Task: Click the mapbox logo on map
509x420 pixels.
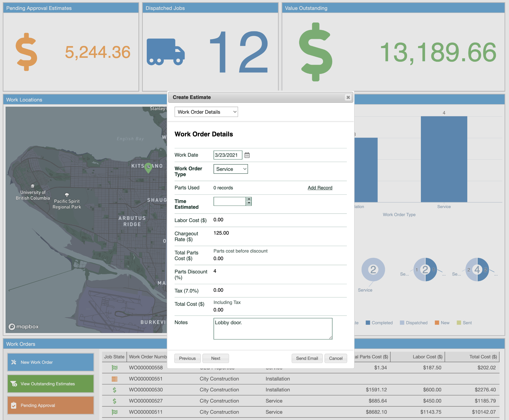Action: click(x=24, y=327)
